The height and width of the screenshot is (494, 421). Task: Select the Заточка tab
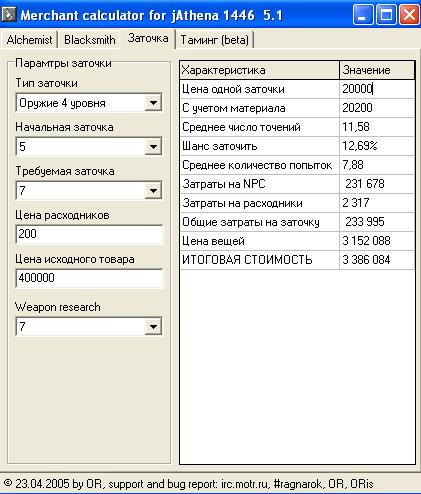(x=148, y=38)
